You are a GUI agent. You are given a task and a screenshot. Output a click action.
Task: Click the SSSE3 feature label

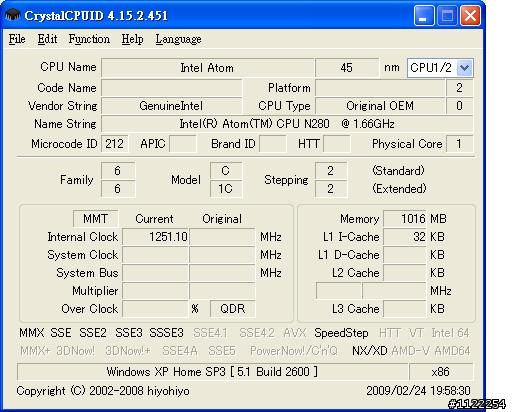[166, 333]
